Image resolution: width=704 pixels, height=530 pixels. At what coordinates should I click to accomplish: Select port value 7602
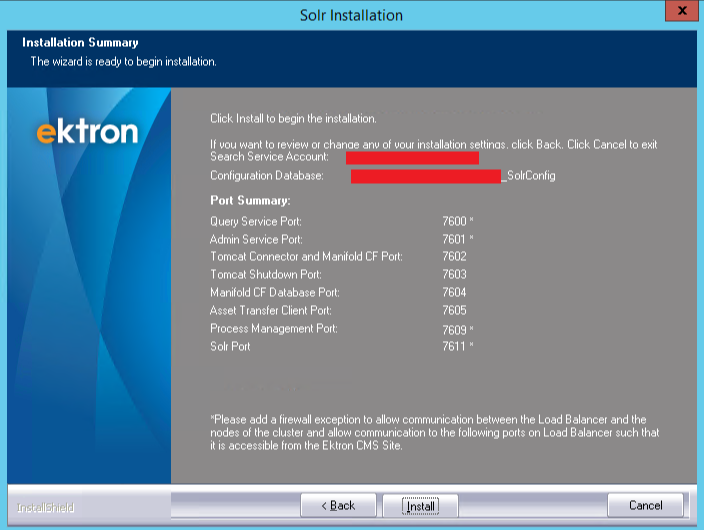pos(454,256)
